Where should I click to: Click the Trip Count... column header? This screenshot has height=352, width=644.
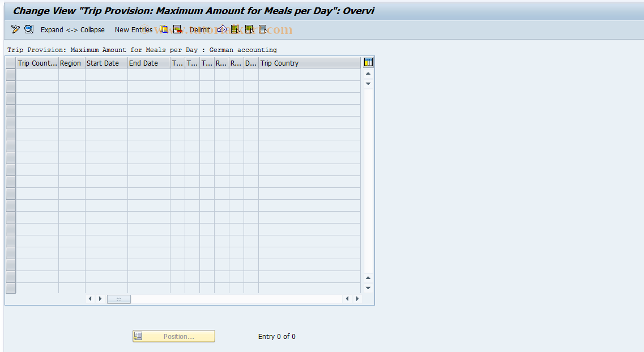[37, 63]
